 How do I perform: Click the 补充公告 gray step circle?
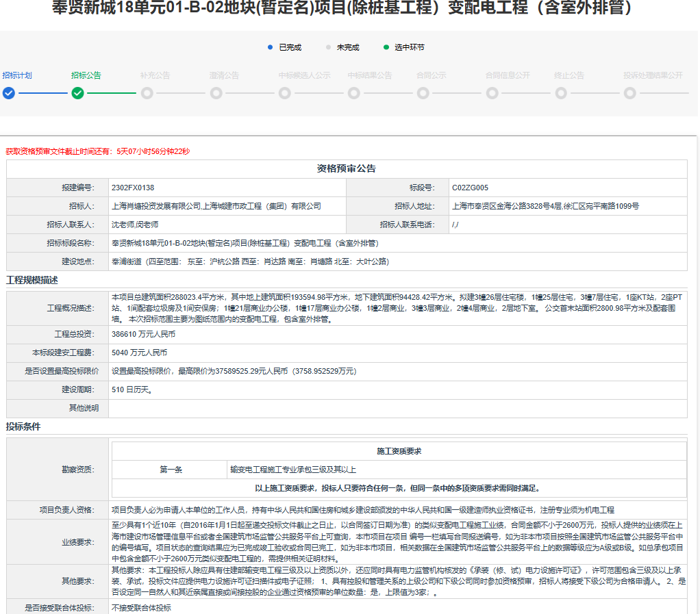click(147, 93)
